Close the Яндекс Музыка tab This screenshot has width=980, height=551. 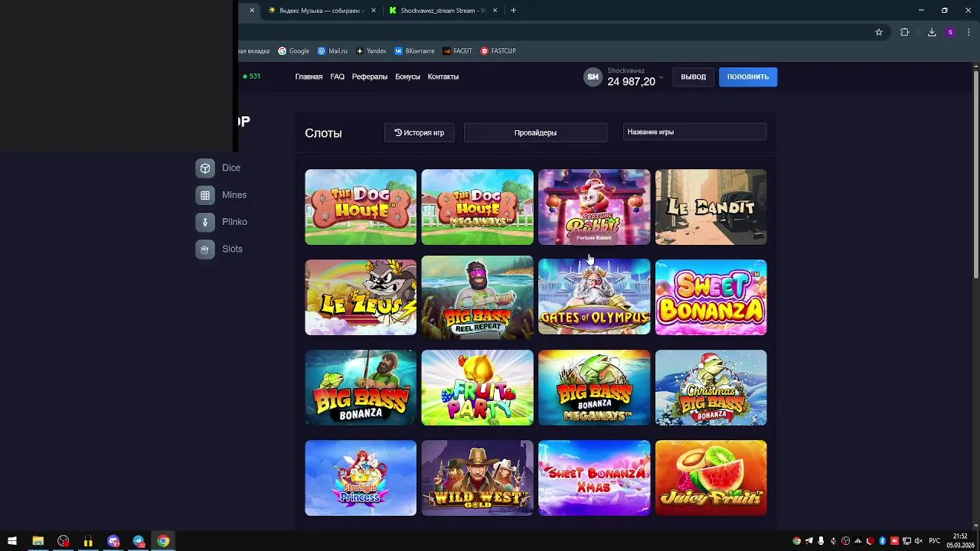pyautogui.click(x=374, y=10)
